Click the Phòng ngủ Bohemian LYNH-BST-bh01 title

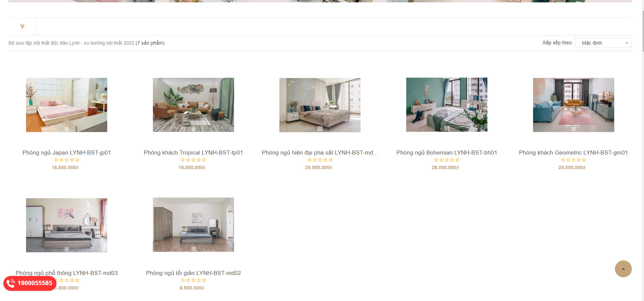[x=447, y=153]
